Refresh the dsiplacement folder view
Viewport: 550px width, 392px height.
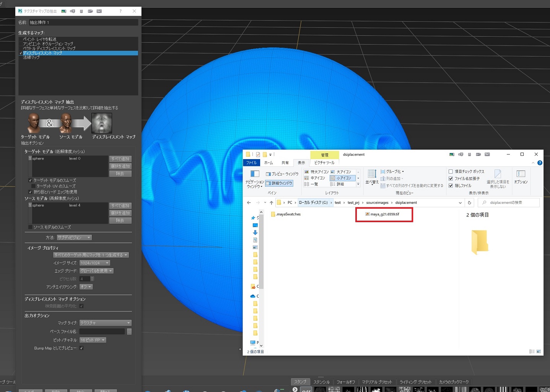point(469,202)
